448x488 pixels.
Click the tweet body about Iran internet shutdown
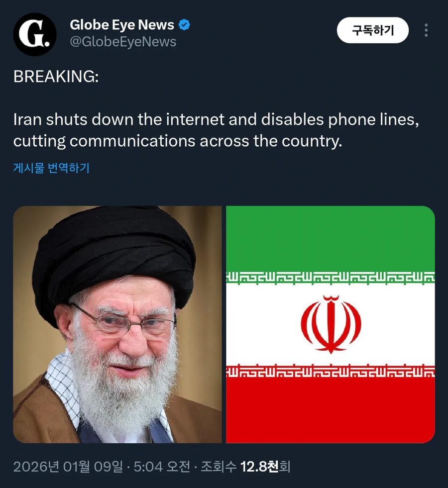pyautogui.click(x=216, y=130)
